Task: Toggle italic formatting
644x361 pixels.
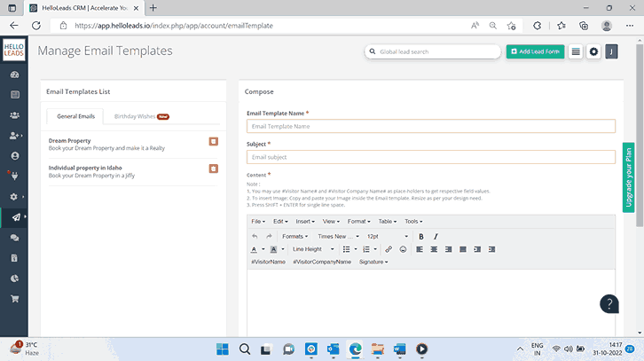Action: click(436, 237)
